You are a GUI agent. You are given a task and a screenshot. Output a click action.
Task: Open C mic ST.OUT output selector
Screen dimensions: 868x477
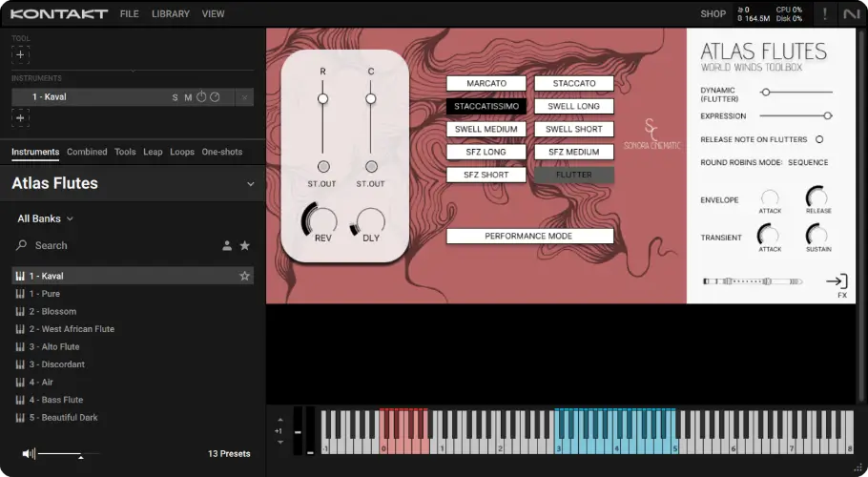click(370, 184)
